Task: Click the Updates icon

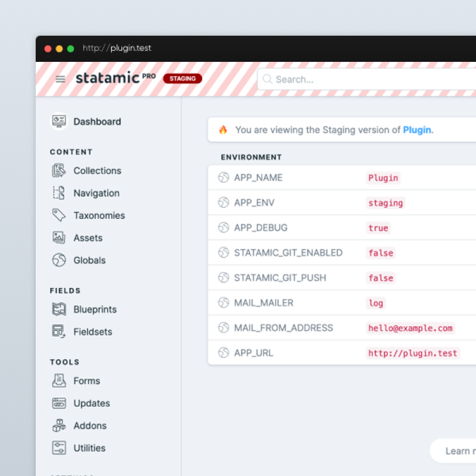Action: (x=59, y=403)
